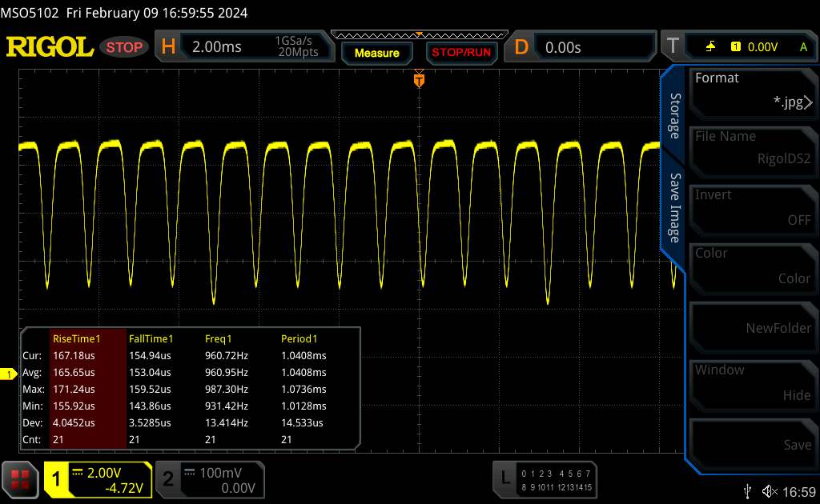Switch to the Save Image tab
The image size is (820, 504).
coord(674,208)
